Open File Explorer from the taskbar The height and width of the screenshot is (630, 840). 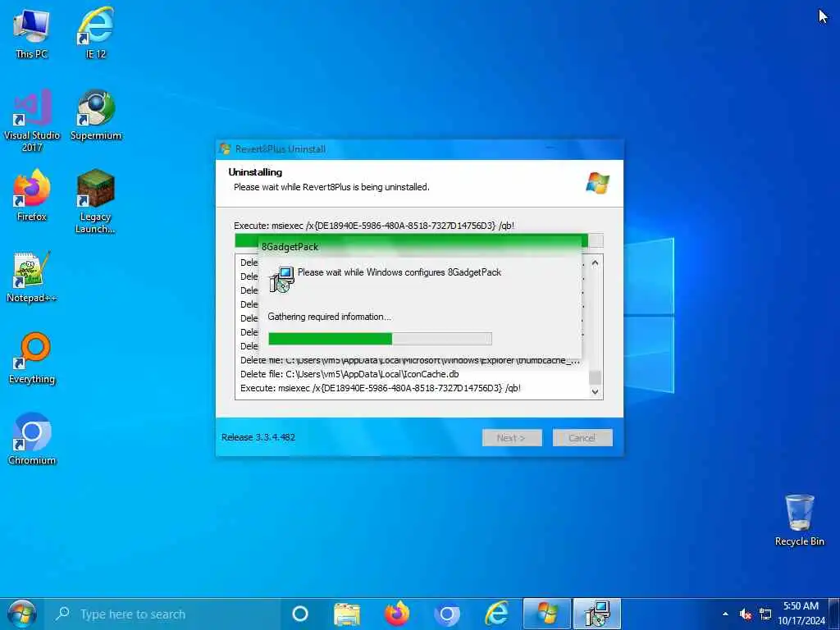pyautogui.click(x=347, y=614)
